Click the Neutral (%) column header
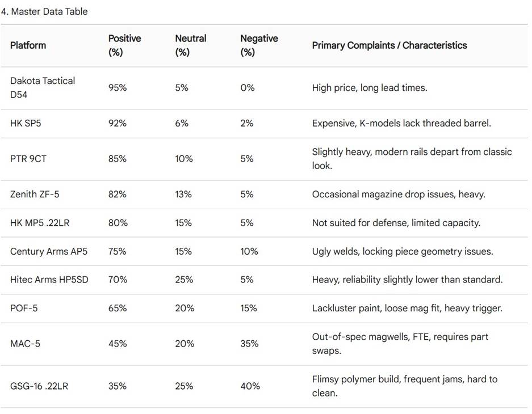 point(191,45)
